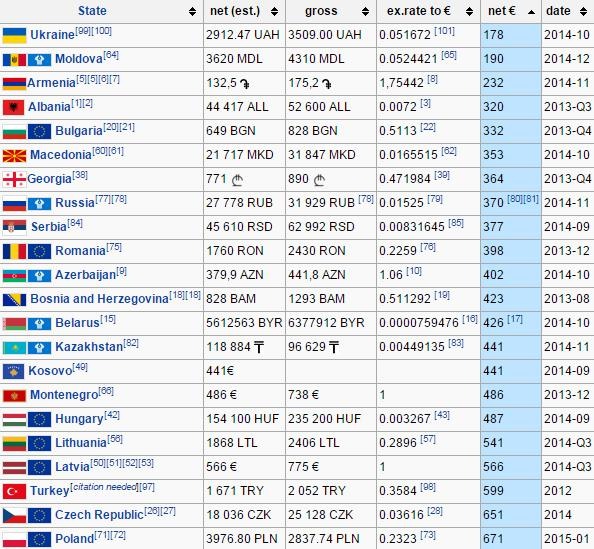Viewport: 594px width, 549px height.
Task: Open citation needed note for Turkey
Action: click(103, 487)
